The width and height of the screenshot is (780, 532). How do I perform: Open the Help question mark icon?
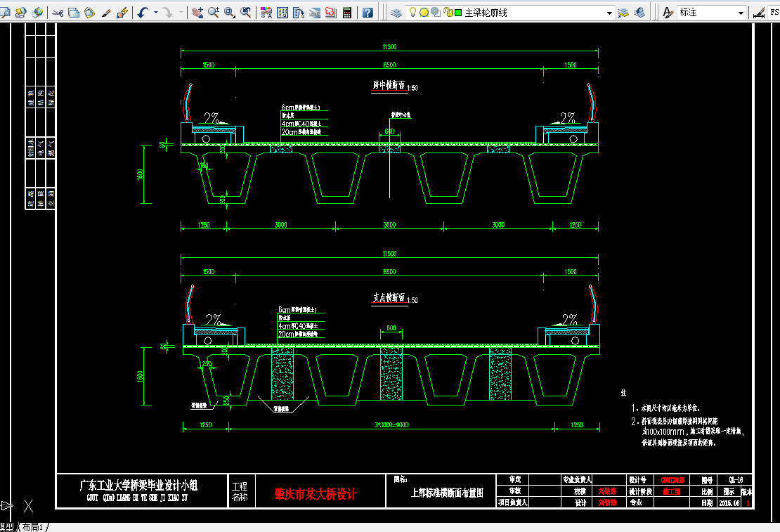368,13
